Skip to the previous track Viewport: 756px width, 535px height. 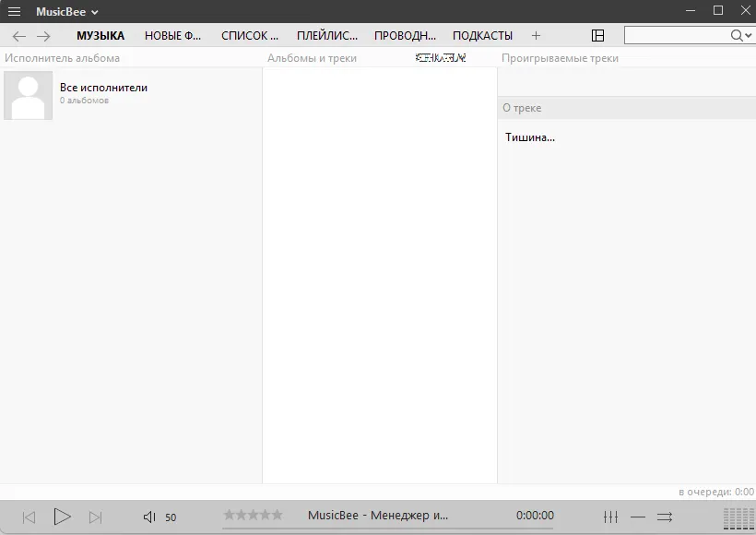pyautogui.click(x=29, y=517)
